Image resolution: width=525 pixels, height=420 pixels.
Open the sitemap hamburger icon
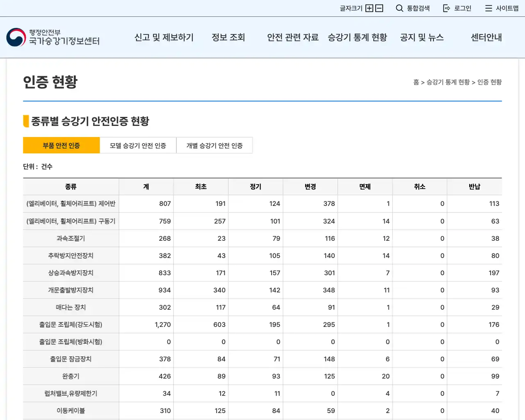click(488, 8)
